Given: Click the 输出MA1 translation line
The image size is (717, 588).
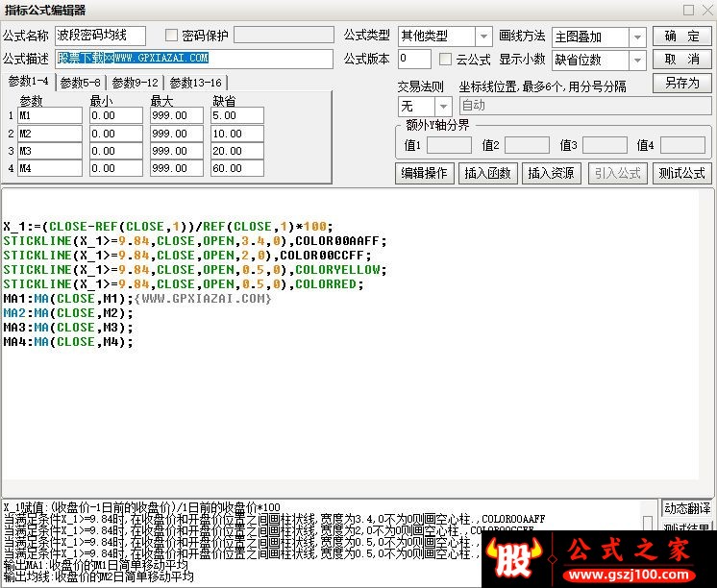Looking at the screenshot, I should pyautogui.click(x=95, y=565).
